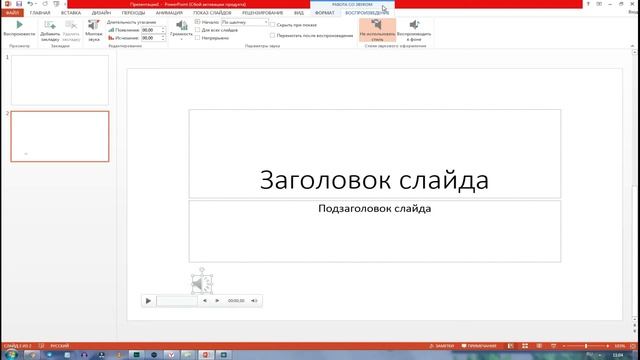Click the Примечания button in status bar
This screenshot has height=360, width=640.
(x=479, y=346)
